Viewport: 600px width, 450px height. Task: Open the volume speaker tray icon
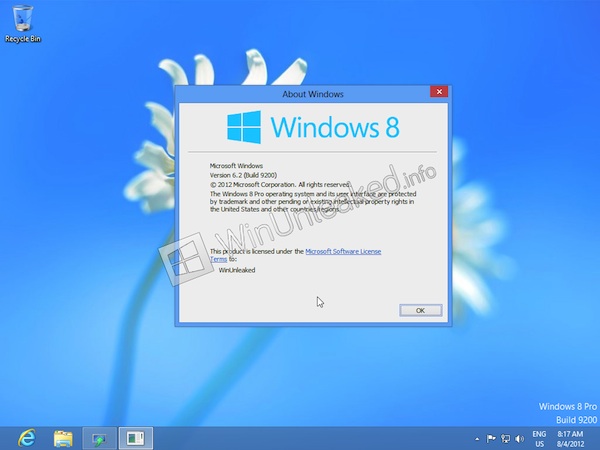point(519,439)
